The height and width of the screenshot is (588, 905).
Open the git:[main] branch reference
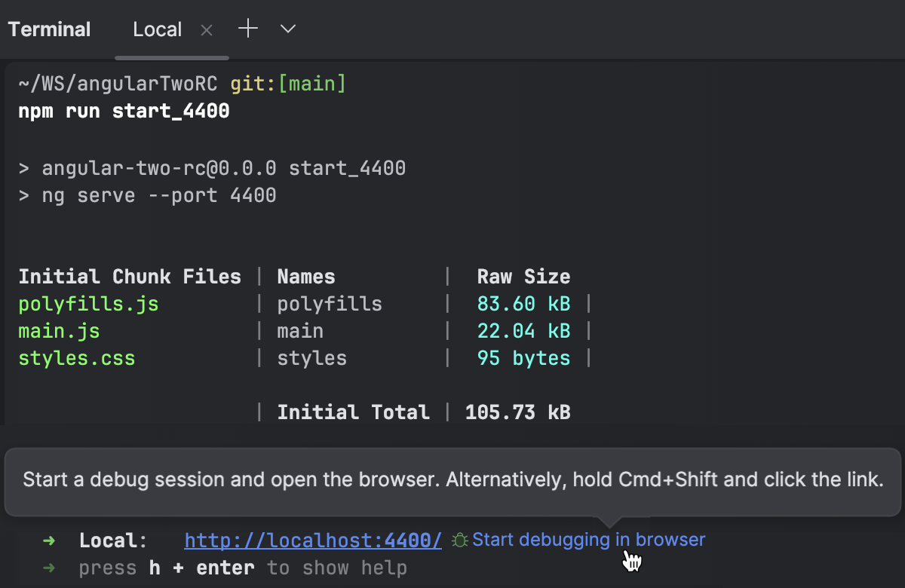tap(287, 83)
